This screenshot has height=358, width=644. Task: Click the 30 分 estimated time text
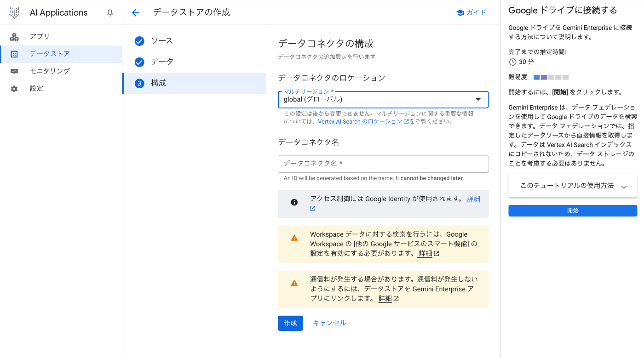coord(526,62)
